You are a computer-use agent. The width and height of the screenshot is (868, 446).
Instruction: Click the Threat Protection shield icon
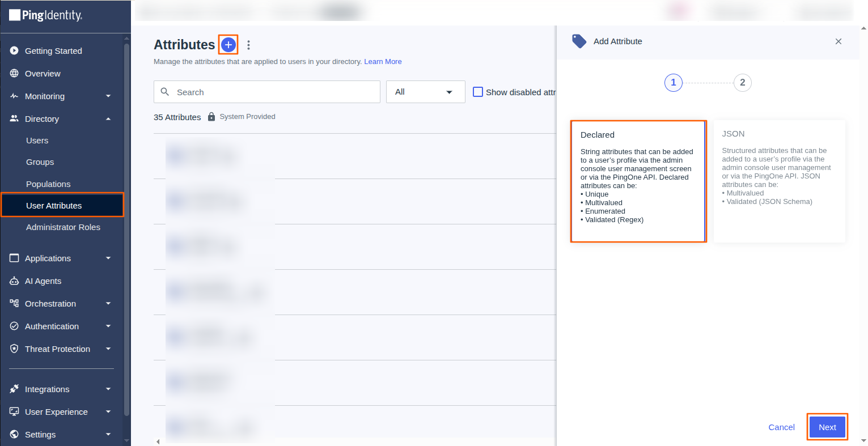[14, 349]
